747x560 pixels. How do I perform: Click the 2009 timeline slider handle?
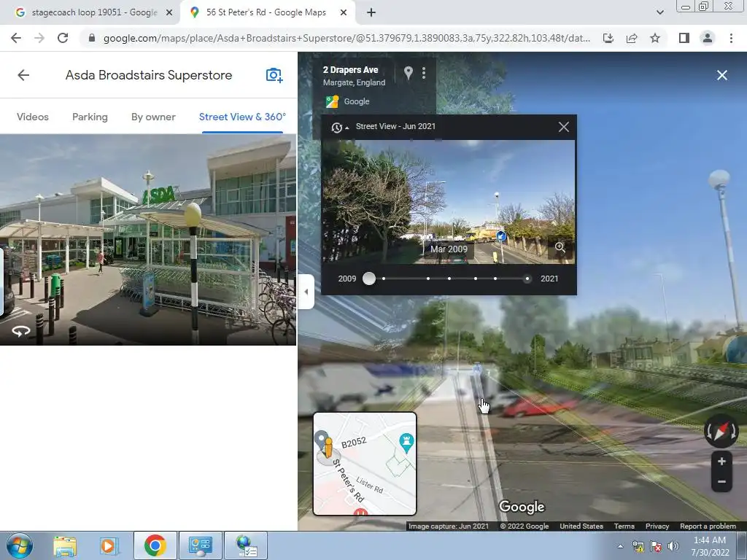tap(368, 279)
